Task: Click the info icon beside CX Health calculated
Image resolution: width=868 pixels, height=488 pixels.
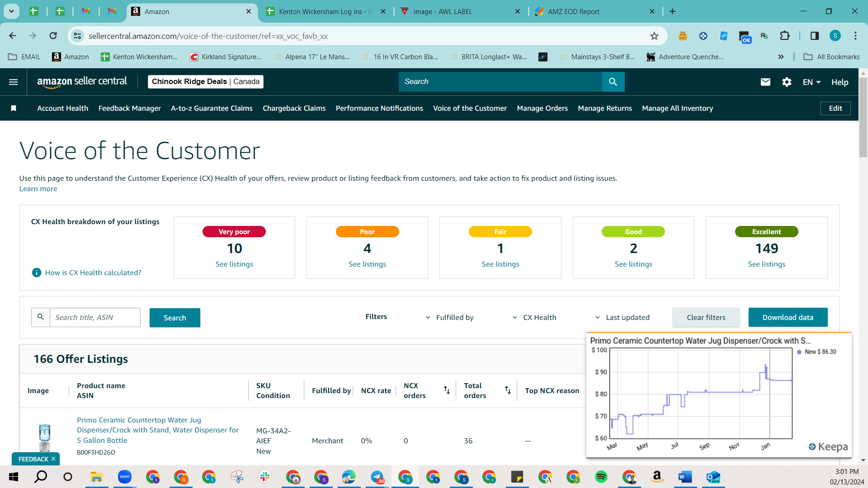Action: coord(37,272)
